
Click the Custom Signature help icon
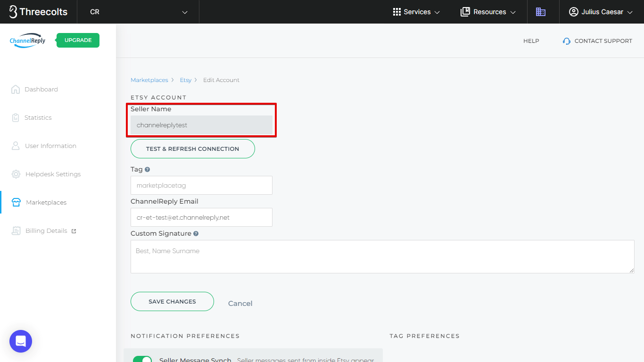pos(196,233)
